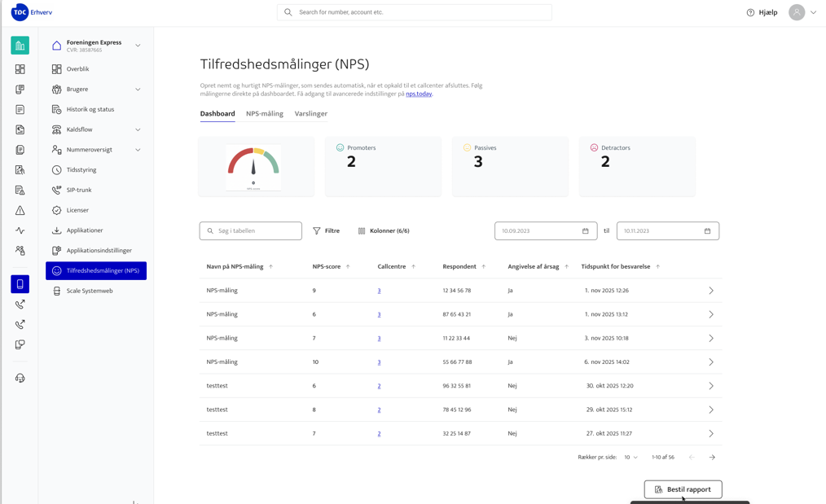Expand the Brugere menu chevron

(x=138, y=90)
